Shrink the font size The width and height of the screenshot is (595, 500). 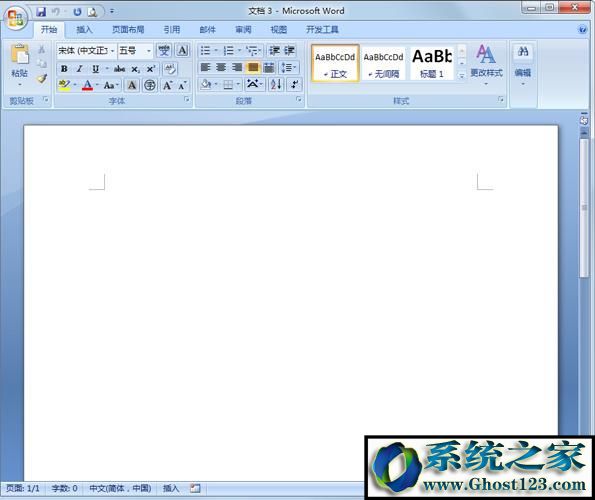click(x=183, y=85)
